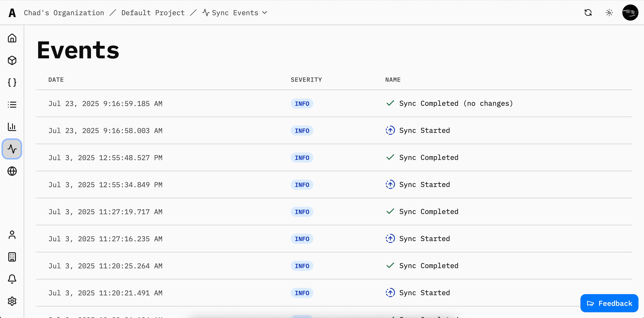Click Sync Started text on 12:55:34.849 row
Image resolution: width=644 pixels, height=318 pixels.
424,185
